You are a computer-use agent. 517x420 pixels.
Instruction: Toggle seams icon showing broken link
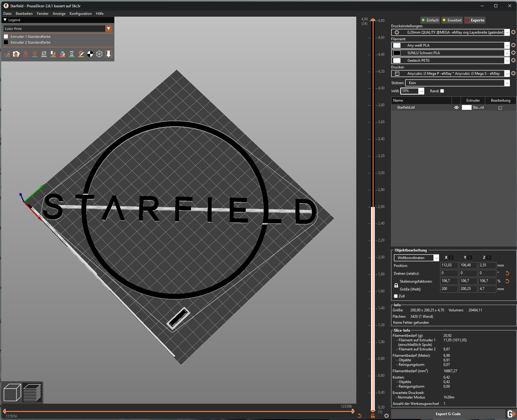44,54
